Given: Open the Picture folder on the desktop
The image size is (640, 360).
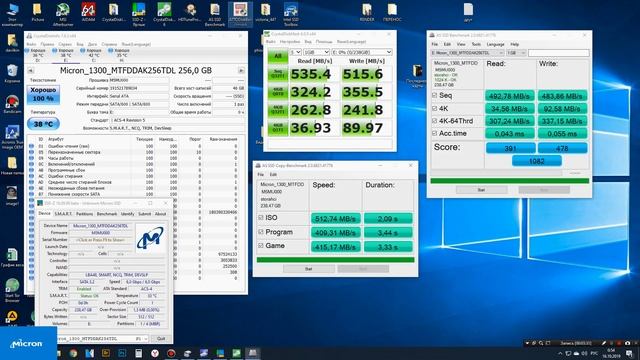Looking at the screenshot, I should click(38, 13).
